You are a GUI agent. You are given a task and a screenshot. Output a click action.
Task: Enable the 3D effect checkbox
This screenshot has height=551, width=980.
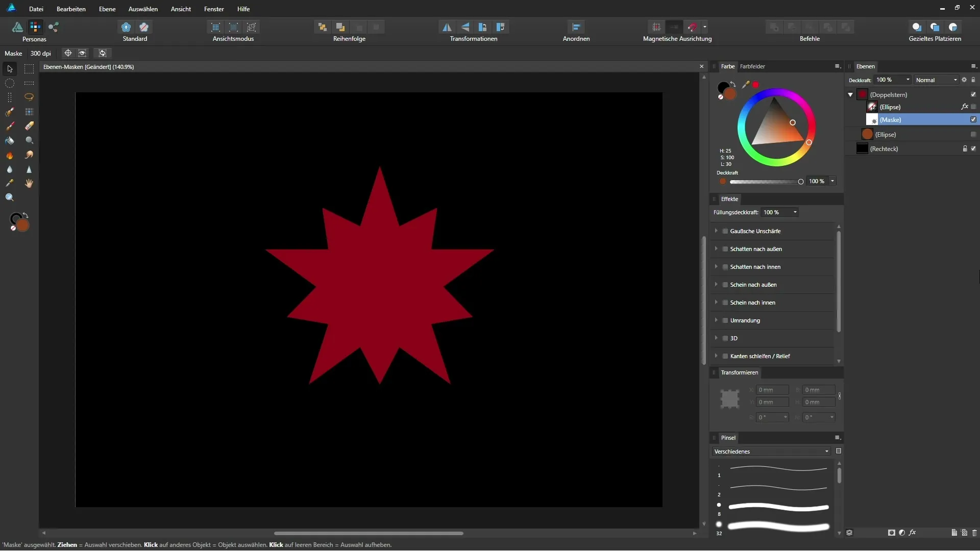(x=725, y=338)
